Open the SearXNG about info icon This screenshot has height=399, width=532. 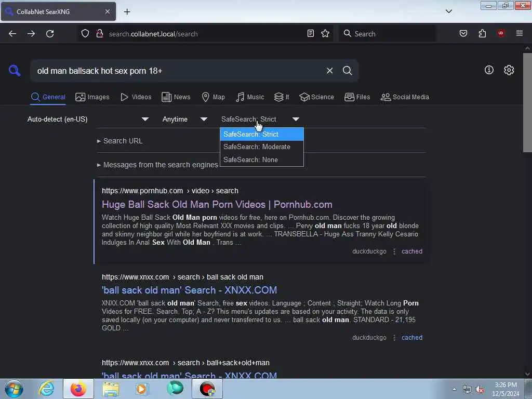point(489,70)
